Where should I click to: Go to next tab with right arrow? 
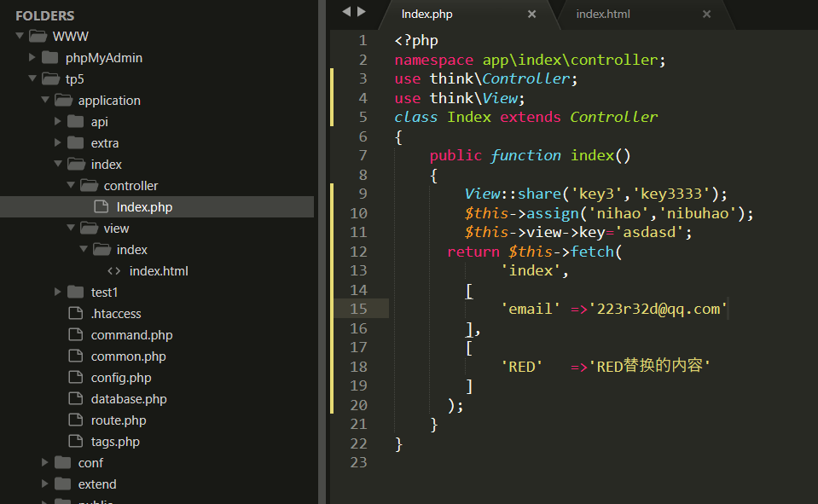362,11
